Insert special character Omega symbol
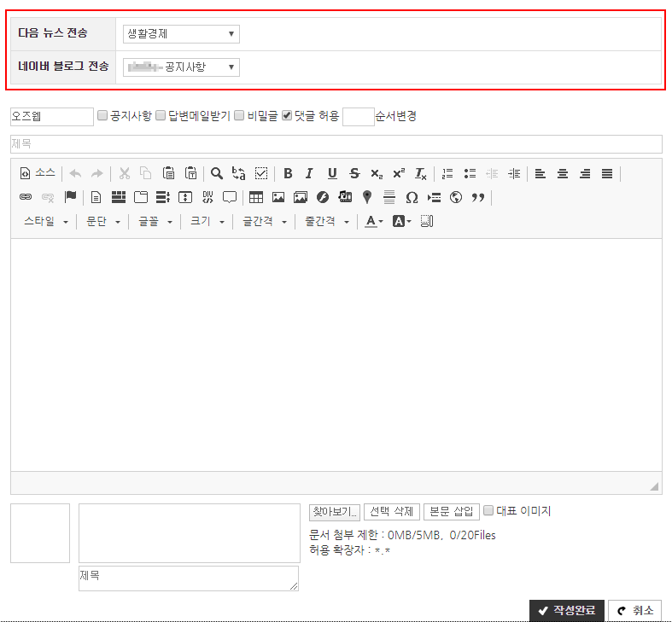This screenshot has width=672, height=622. [412, 197]
